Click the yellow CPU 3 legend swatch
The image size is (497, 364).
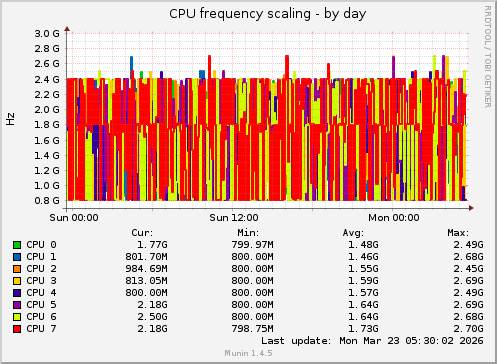(17, 281)
